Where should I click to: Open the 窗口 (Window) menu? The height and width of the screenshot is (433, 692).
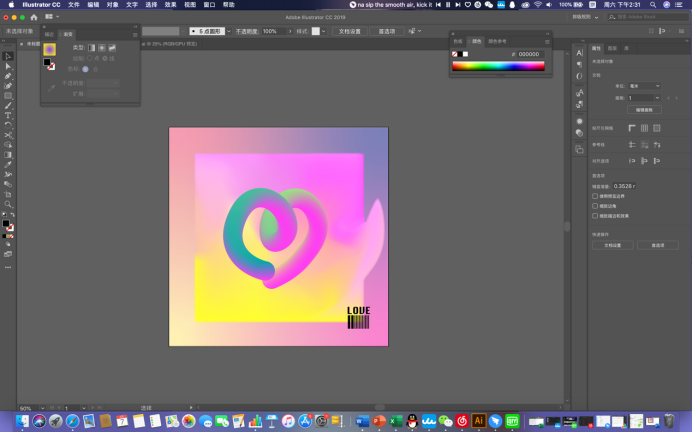pos(209,4)
